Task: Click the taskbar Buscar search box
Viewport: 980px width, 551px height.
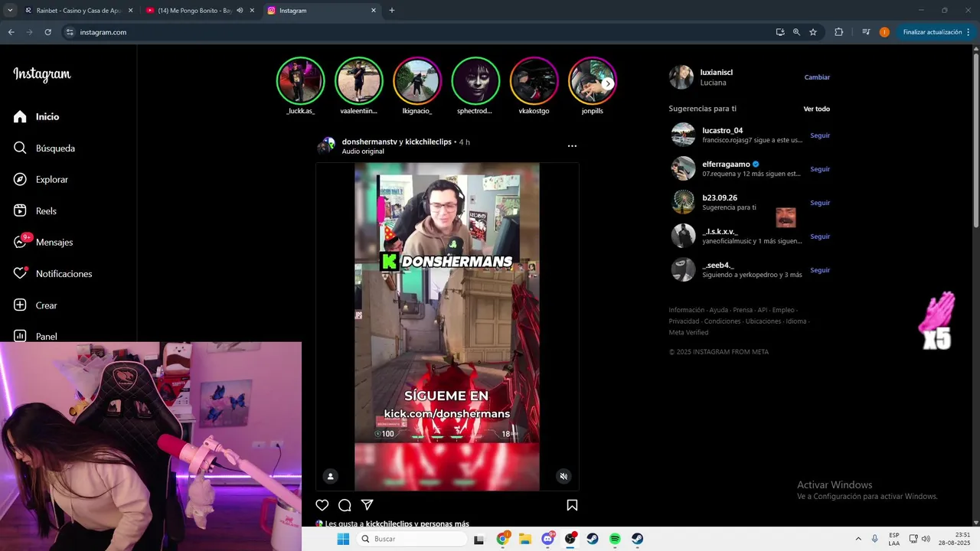Action: pyautogui.click(x=413, y=539)
